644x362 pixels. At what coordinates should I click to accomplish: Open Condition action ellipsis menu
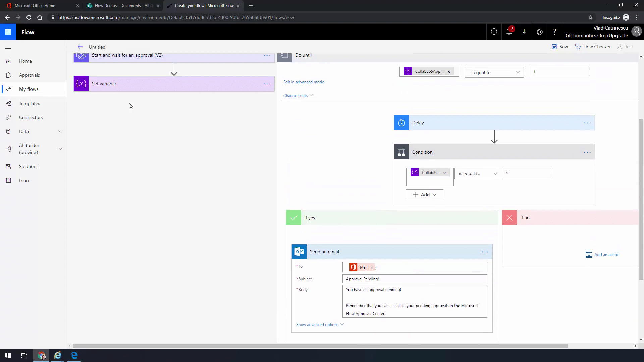click(587, 152)
